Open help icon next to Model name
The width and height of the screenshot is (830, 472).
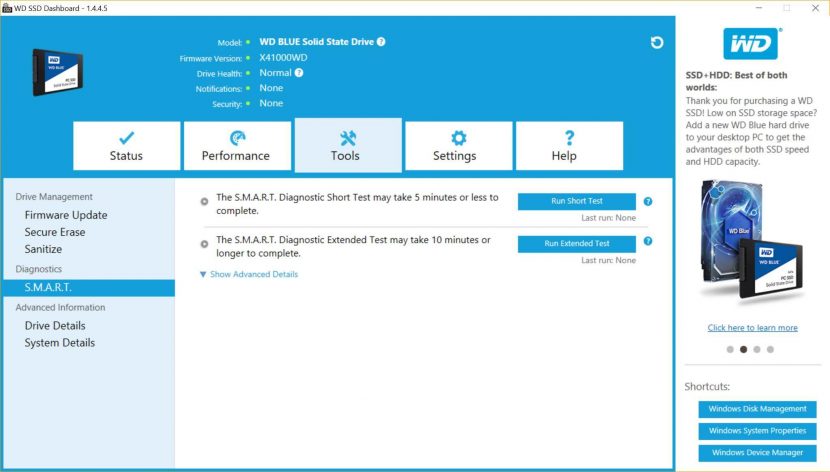(x=381, y=42)
